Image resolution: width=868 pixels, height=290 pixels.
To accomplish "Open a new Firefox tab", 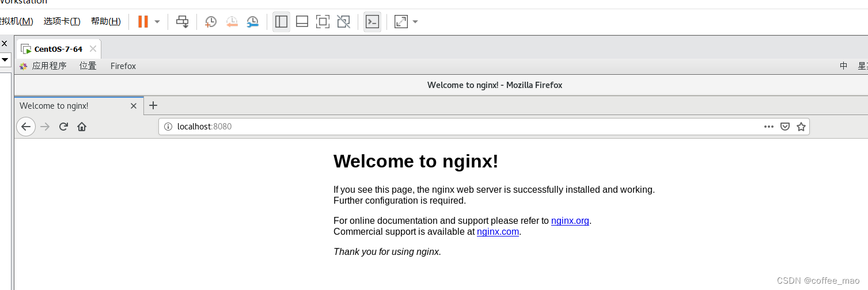I will click(153, 105).
